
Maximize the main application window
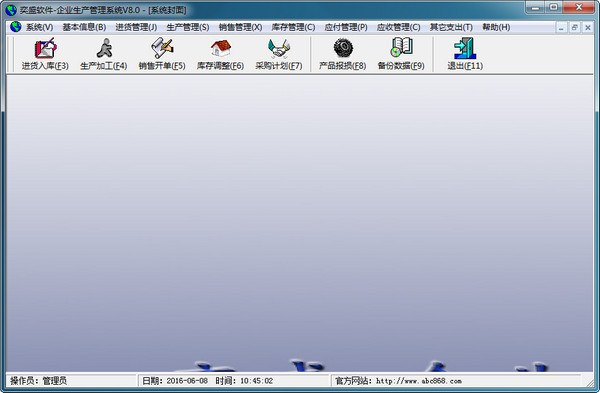pos(553,7)
